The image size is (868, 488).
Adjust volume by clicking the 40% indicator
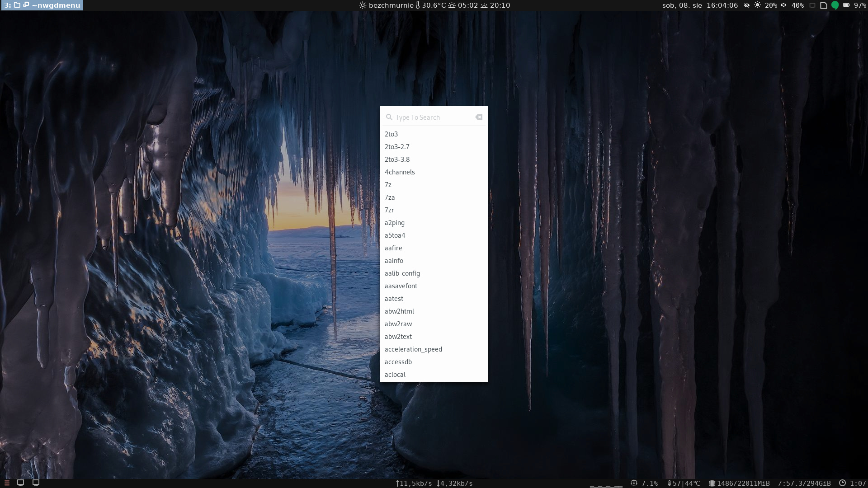(x=797, y=5)
